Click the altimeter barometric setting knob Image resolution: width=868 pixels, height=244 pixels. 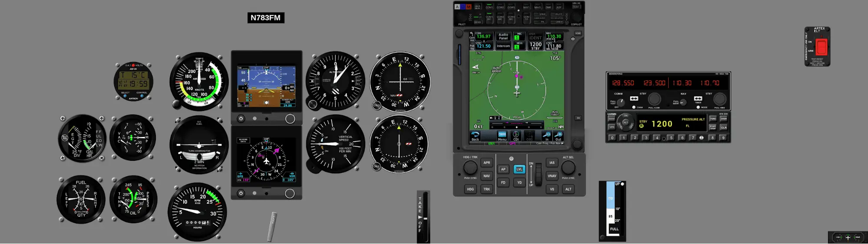tap(313, 104)
